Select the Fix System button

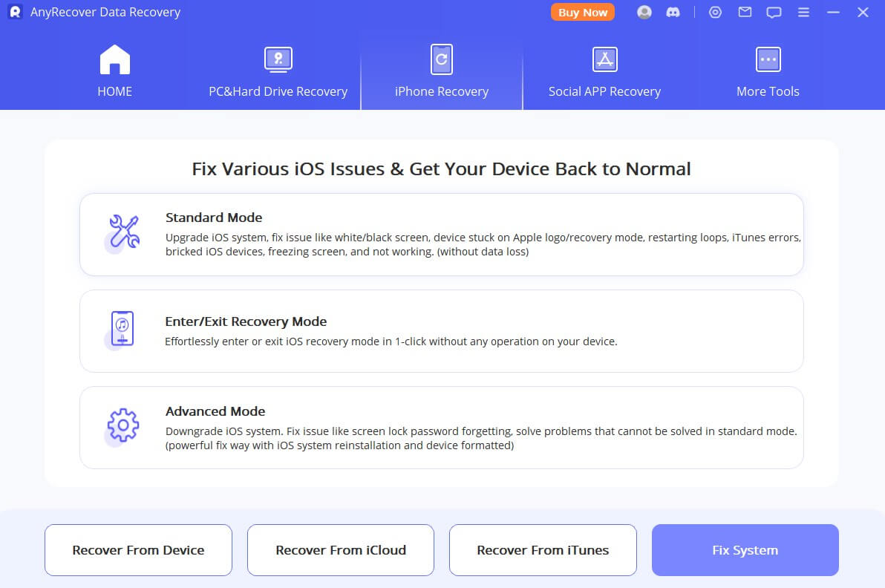click(x=745, y=550)
